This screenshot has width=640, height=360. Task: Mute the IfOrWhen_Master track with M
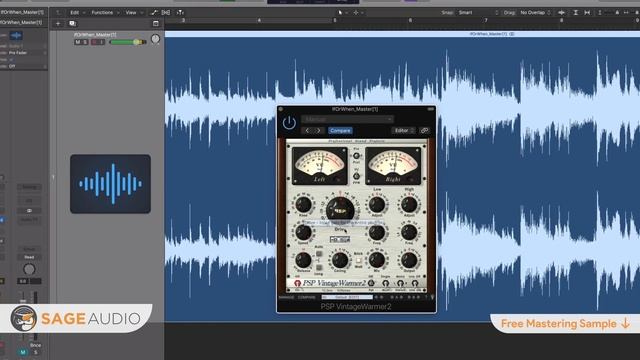pyautogui.click(x=78, y=42)
